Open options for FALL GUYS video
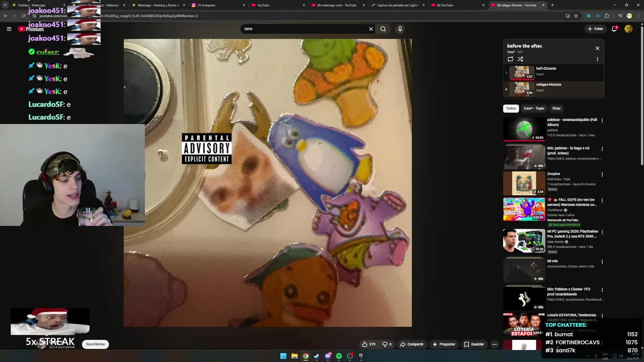 pos(602,200)
